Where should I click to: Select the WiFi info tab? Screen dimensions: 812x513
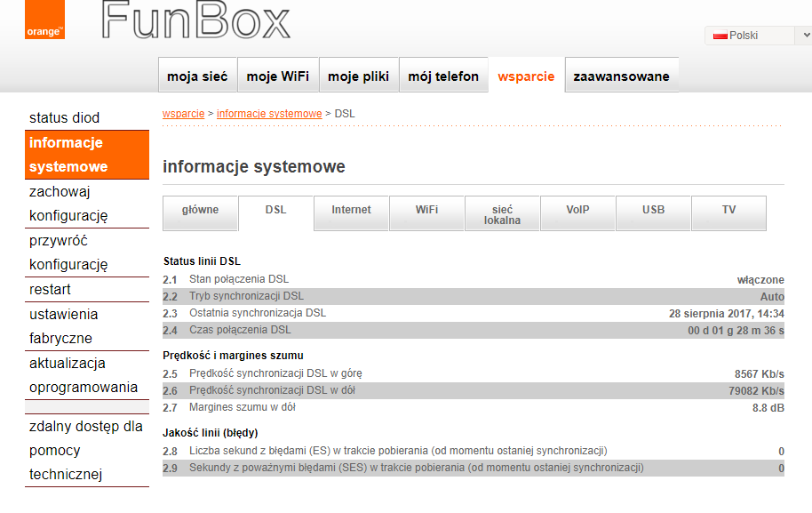426,211
